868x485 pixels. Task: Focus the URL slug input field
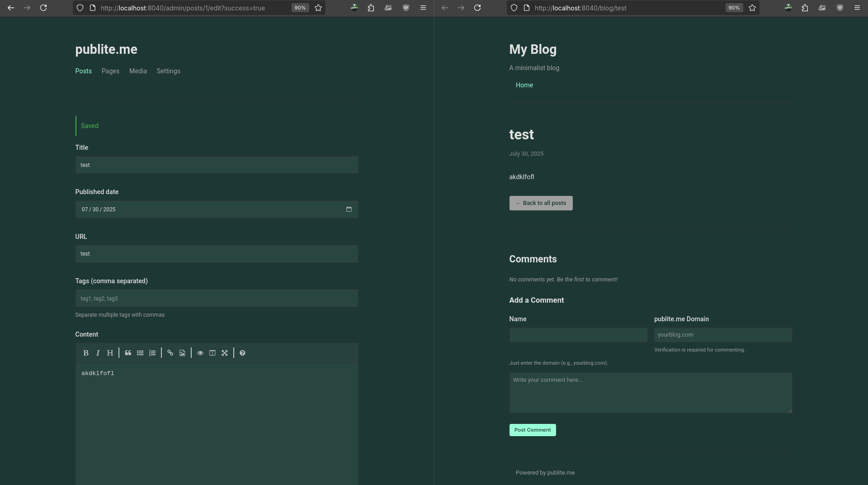217,254
